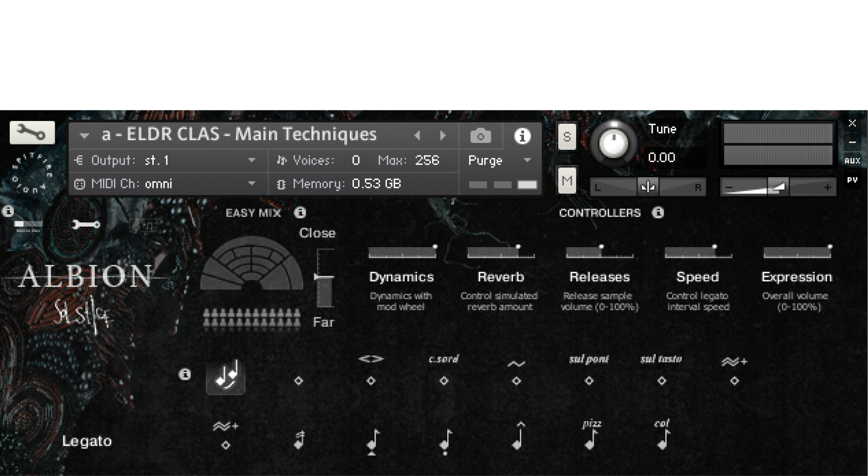The width and height of the screenshot is (868, 476).
Task: Select the Legato articulation icon
Action: pyautogui.click(x=226, y=377)
